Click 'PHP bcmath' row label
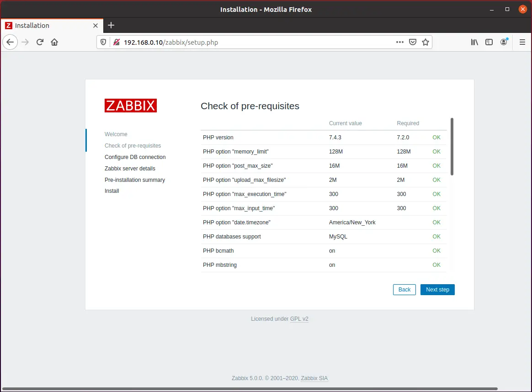 click(x=218, y=251)
